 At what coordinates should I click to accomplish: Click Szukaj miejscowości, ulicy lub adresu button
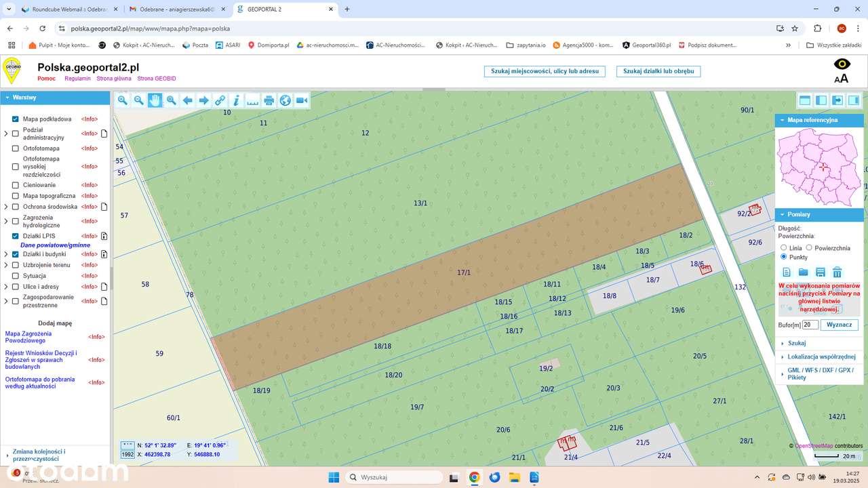click(545, 71)
